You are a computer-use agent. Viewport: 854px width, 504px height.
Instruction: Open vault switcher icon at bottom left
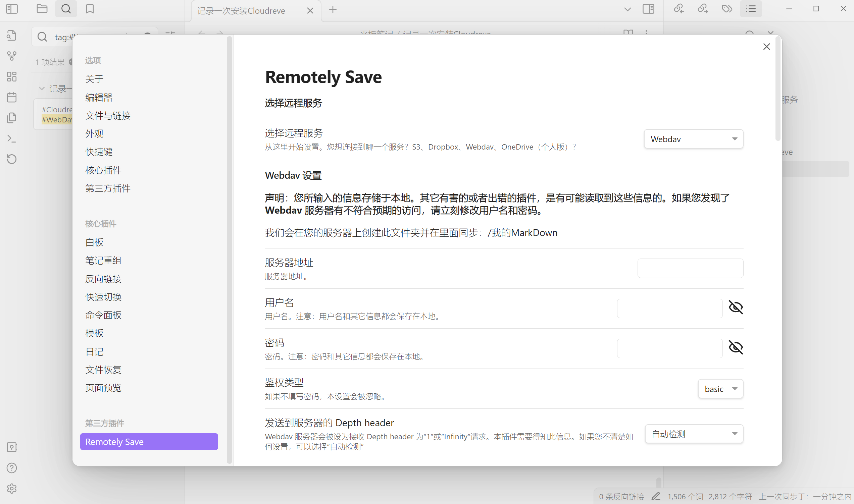click(12, 447)
